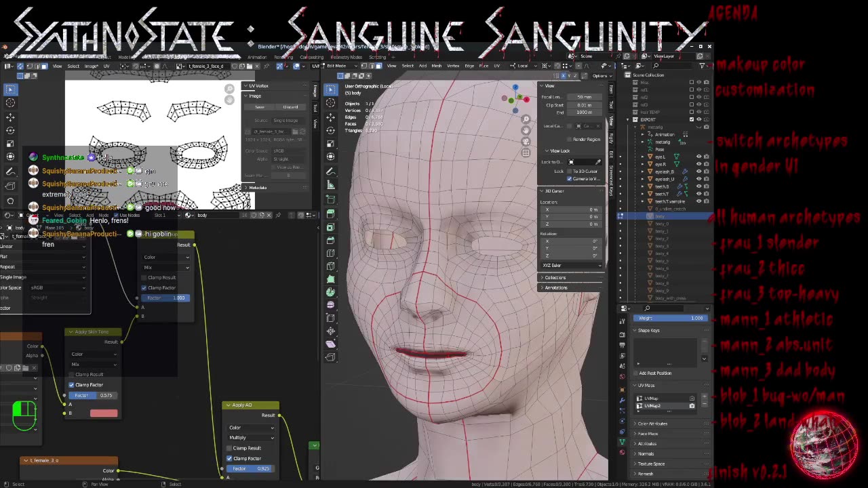Toggle Clamp Factor on Apply Skin Tone node

pos(71,385)
